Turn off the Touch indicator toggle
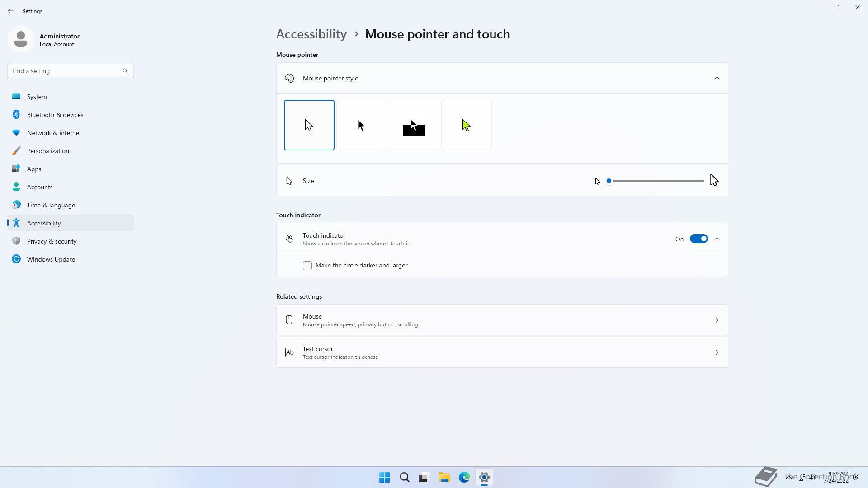The image size is (868, 488). pos(698,239)
